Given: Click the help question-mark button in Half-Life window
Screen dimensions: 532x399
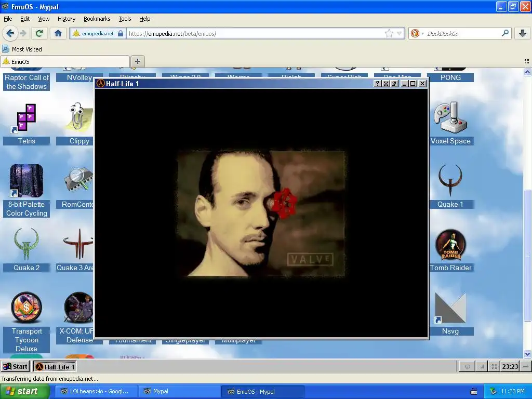Looking at the screenshot, I should (377, 84).
